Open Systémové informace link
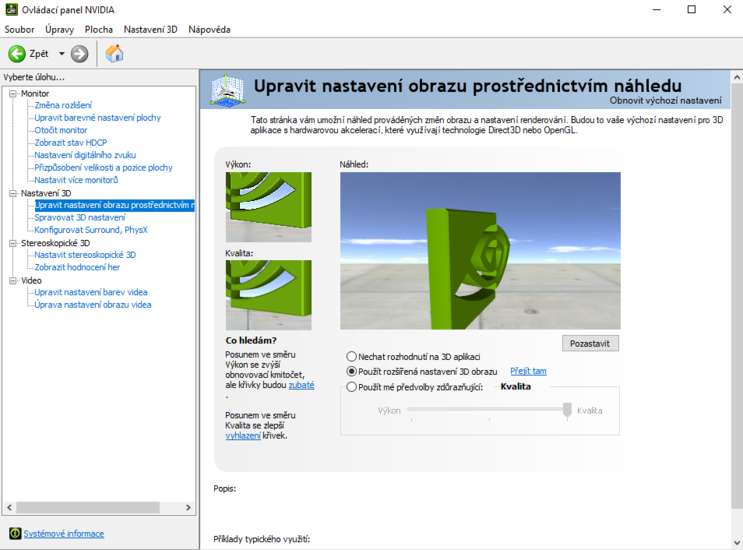The width and height of the screenshot is (743, 550). point(63,534)
